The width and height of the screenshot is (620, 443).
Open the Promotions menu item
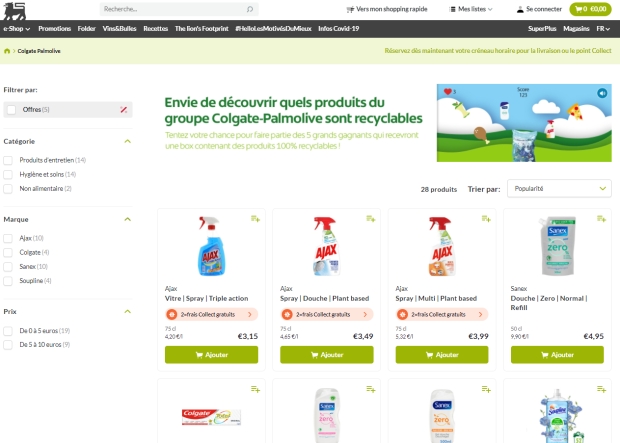[x=55, y=28]
